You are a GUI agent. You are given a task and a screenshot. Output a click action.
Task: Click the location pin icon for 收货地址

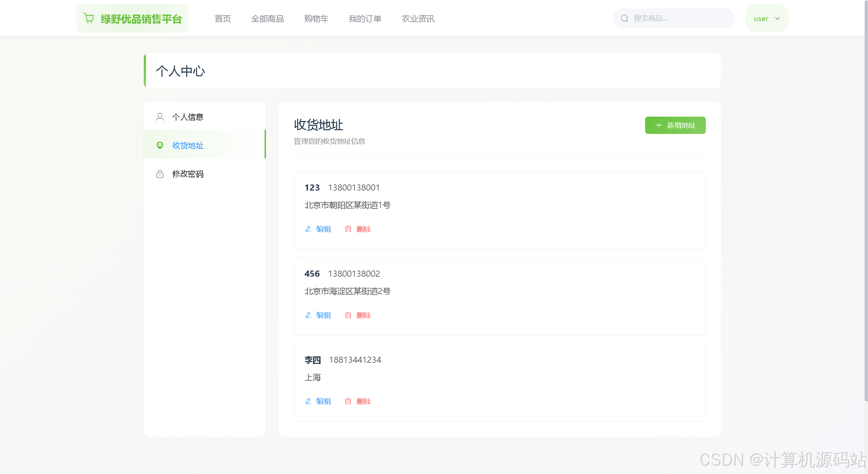(160, 145)
